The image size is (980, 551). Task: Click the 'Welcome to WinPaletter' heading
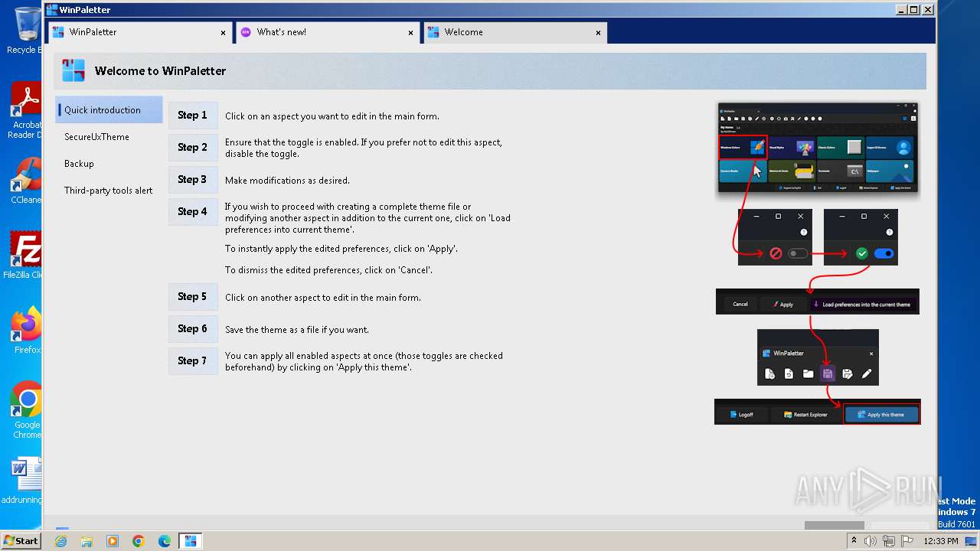coord(160,70)
